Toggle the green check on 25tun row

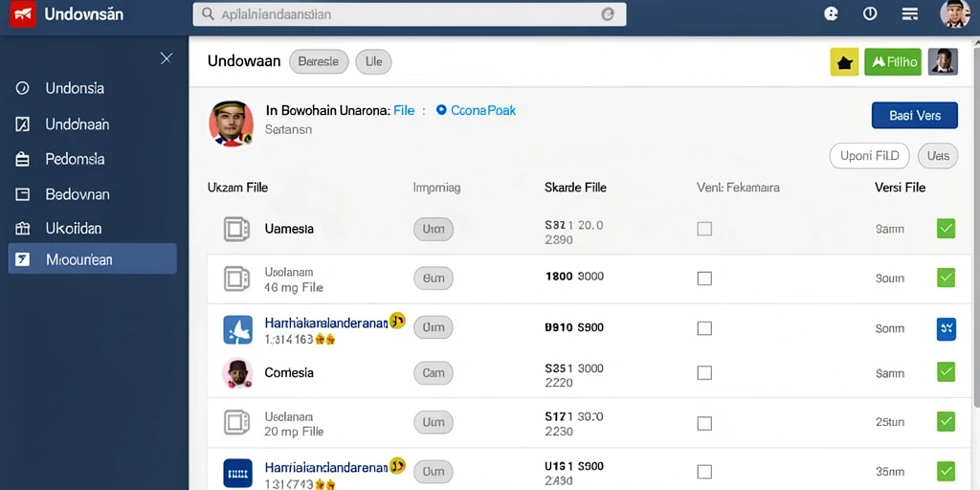pyautogui.click(x=947, y=421)
